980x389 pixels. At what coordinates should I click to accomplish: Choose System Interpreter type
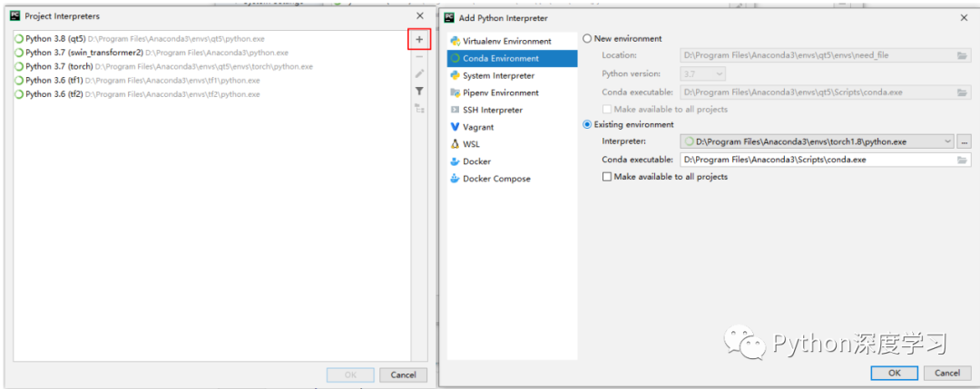[513, 75]
